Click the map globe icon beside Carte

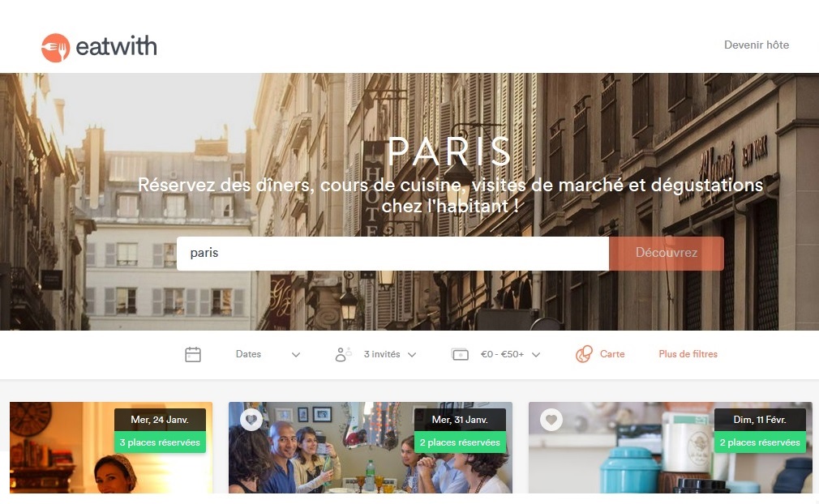point(584,354)
